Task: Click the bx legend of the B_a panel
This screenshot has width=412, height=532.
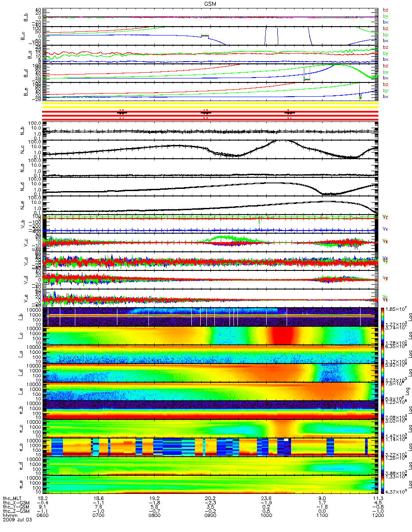Action: pyautogui.click(x=385, y=59)
